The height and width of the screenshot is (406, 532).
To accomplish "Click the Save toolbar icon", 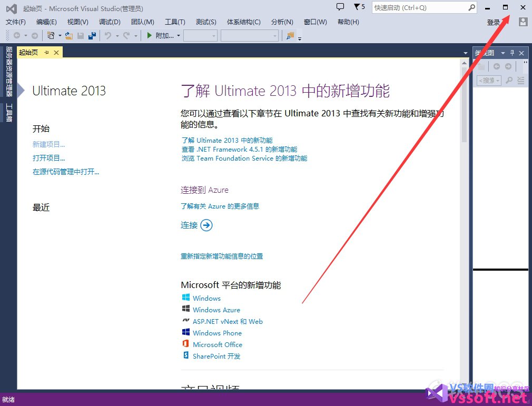I will pos(81,35).
